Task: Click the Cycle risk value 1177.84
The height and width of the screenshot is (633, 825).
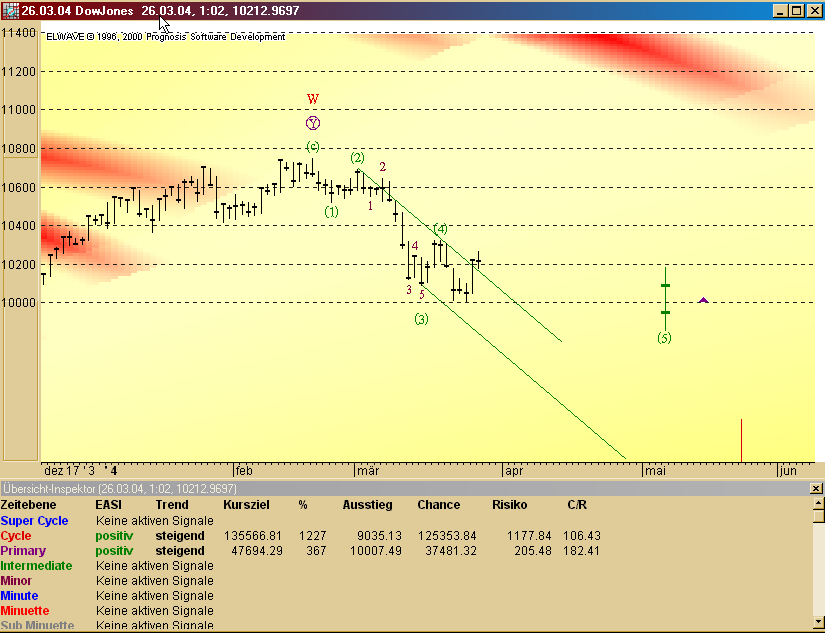Action: (x=529, y=536)
